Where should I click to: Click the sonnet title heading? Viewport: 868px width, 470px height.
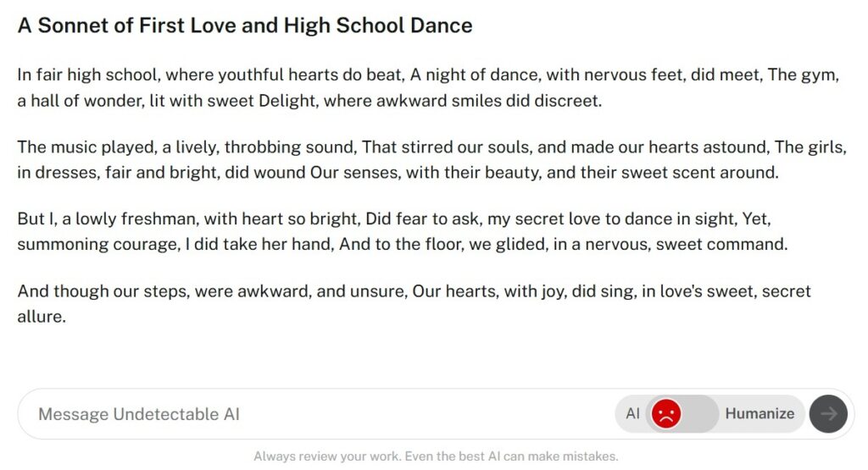[245, 25]
